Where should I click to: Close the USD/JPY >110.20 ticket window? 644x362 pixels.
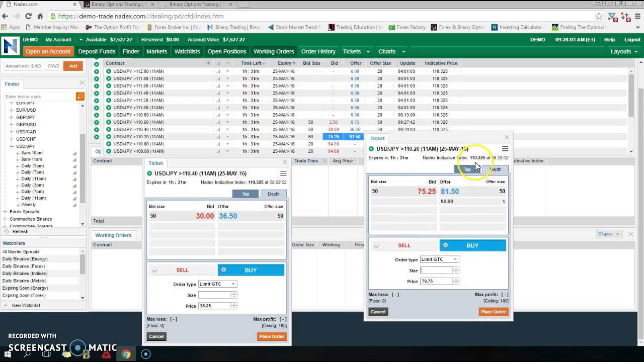(507, 137)
